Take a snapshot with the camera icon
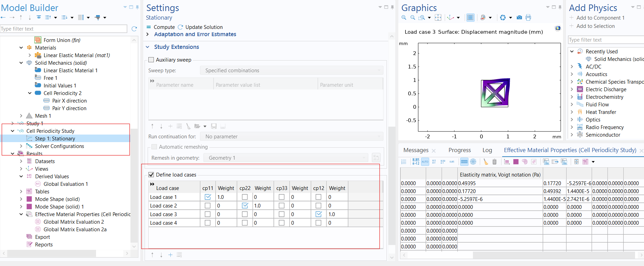The width and height of the screenshot is (644, 266). (519, 18)
